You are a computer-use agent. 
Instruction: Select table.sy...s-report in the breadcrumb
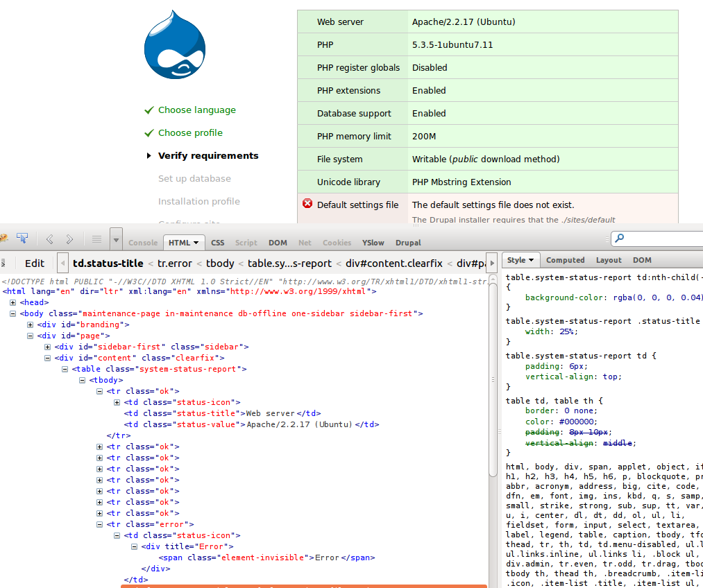click(x=289, y=263)
